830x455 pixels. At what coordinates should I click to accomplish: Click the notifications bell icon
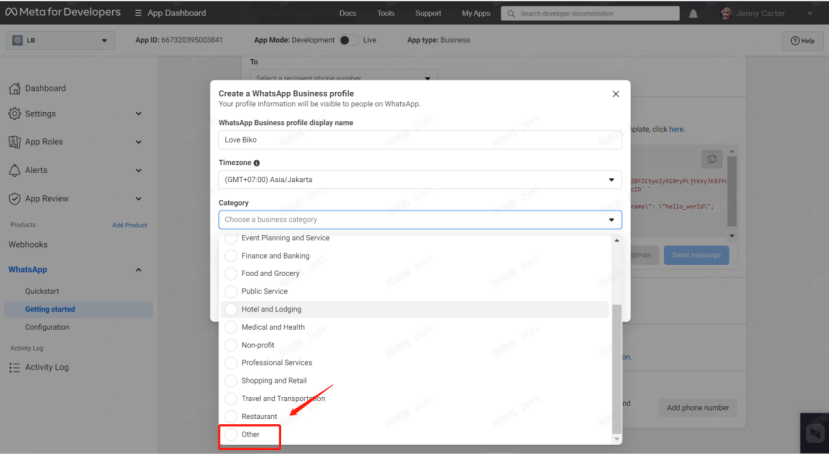coord(694,14)
